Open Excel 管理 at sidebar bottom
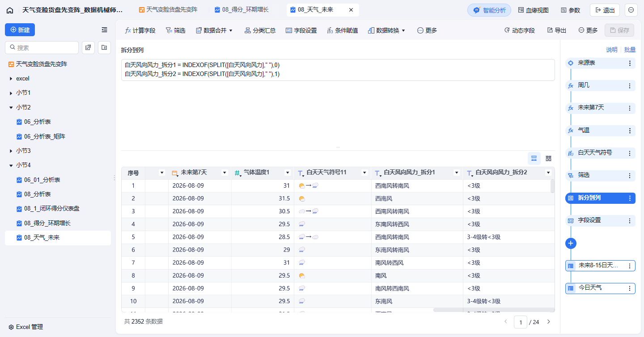 (x=25, y=327)
